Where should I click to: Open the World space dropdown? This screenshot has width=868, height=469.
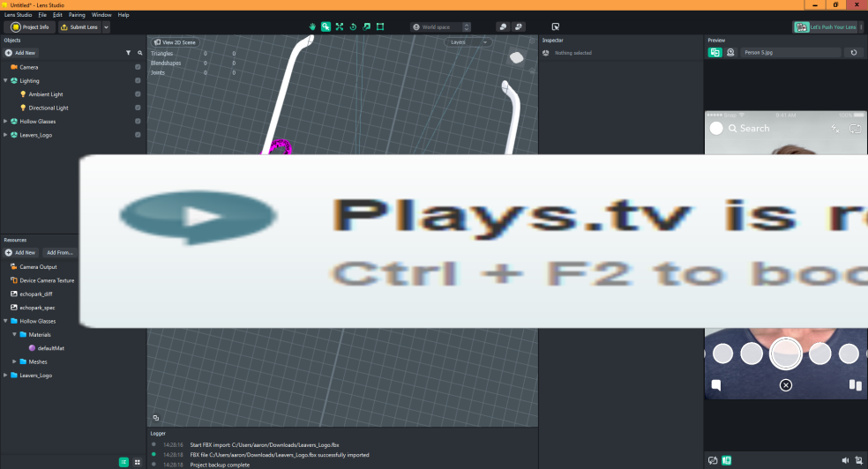point(441,27)
